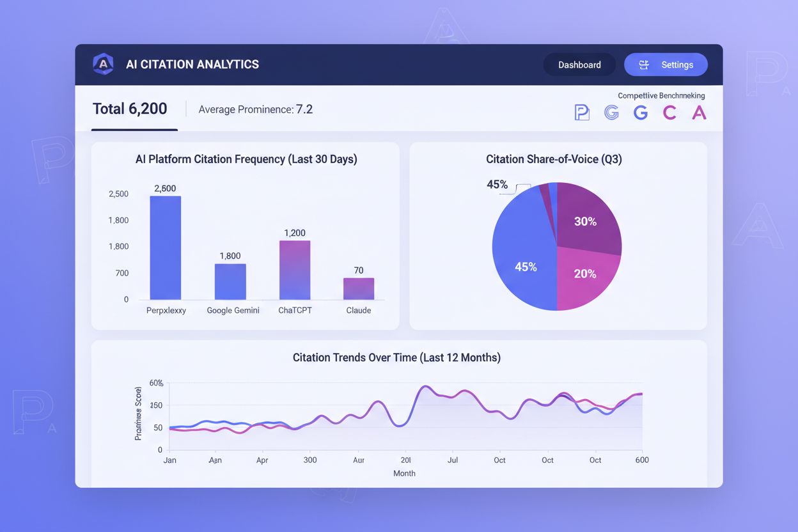Select the Average Prominence 7.2 tab
The height and width of the screenshot is (532, 798).
(x=255, y=109)
